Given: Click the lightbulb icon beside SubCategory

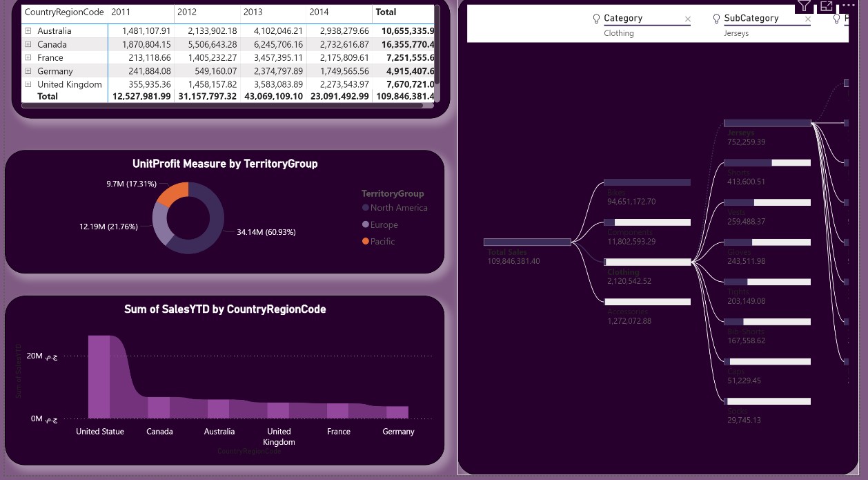Looking at the screenshot, I should [717, 19].
